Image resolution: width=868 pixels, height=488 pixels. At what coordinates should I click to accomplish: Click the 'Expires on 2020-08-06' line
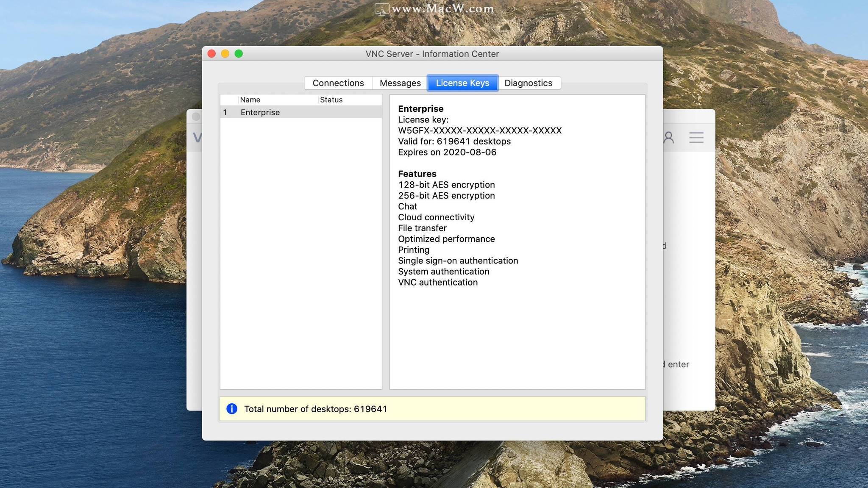pos(447,152)
